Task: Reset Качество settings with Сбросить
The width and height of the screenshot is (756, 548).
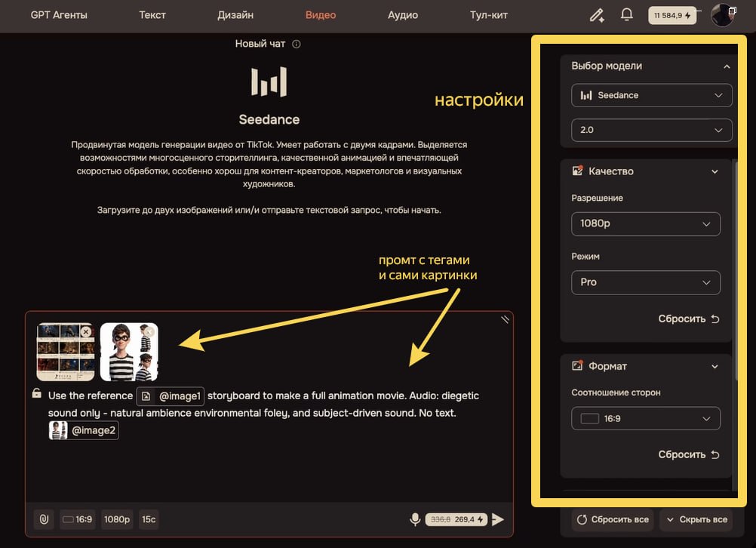Action: click(x=689, y=319)
